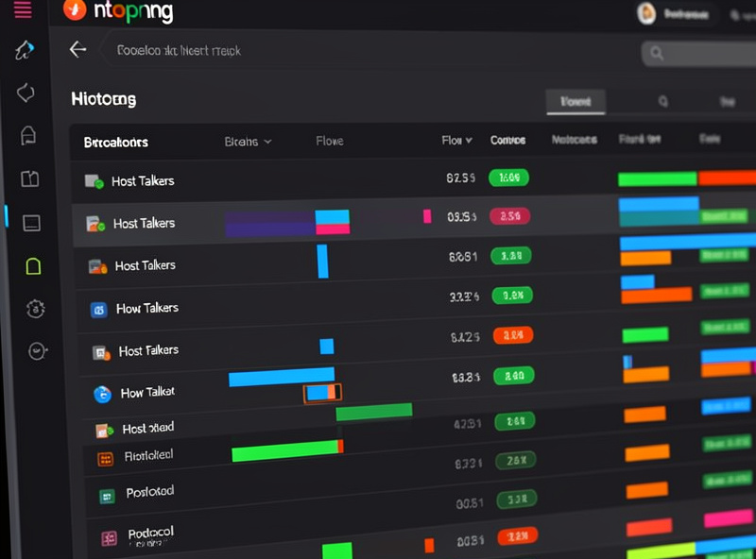Click the Btroaltonts column header

[115, 143]
